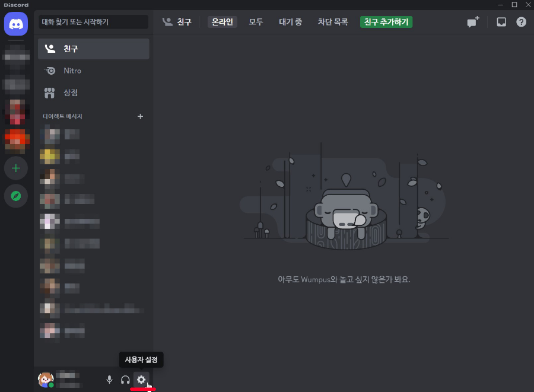Open the Nitro page
The image size is (534, 392).
click(94, 71)
